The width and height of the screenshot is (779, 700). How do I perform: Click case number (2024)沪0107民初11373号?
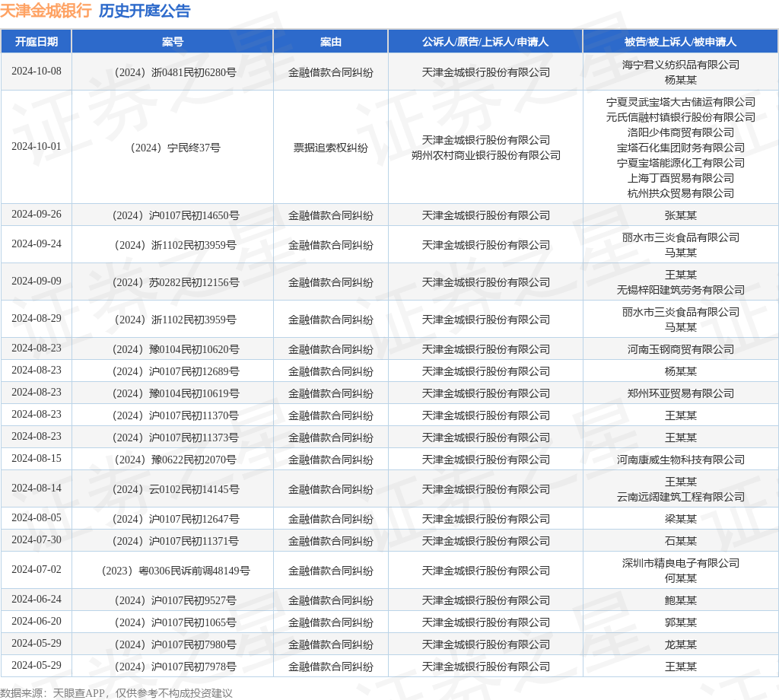coord(176,437)
